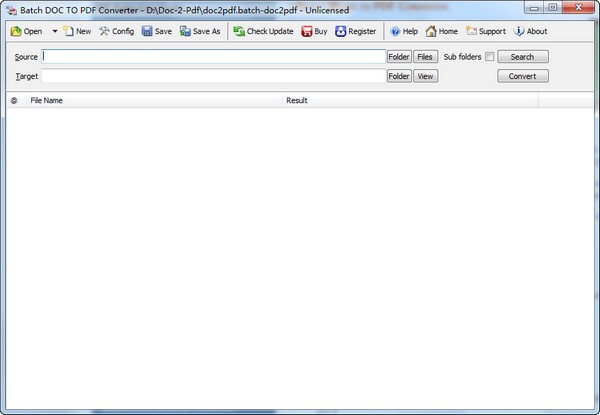This screenshot has height=415, width=600.
Task: Choose Save As in toolbar
Action: click(x=200, y=31)
